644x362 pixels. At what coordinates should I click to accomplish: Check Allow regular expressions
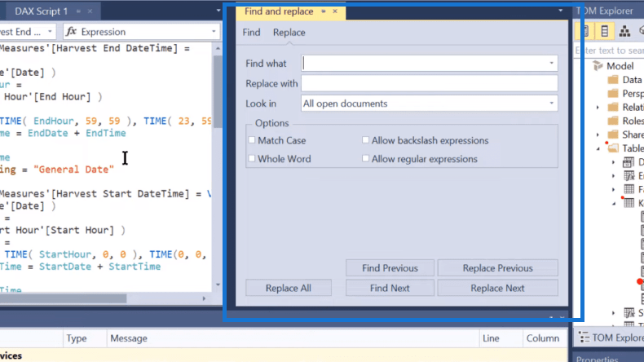pos(365,158)
